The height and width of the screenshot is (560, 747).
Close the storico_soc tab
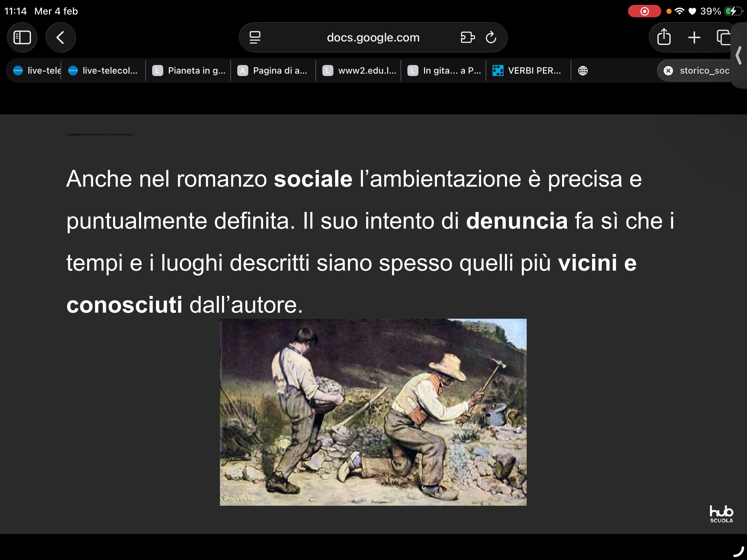(668, 71)
